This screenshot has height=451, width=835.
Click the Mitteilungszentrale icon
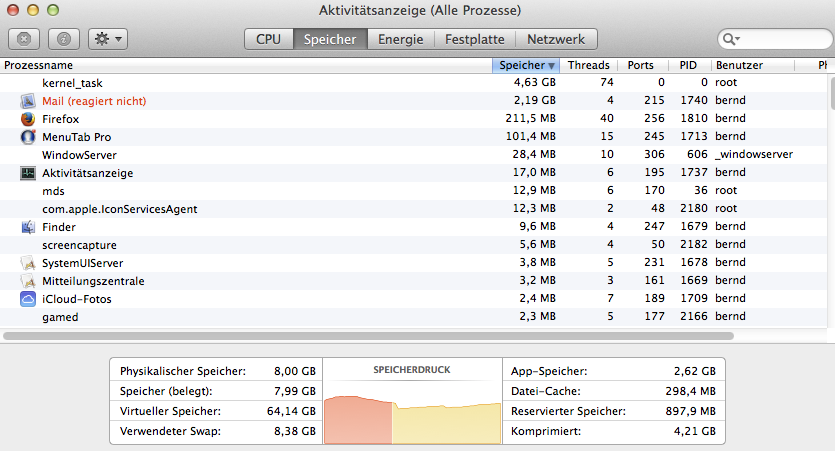(x=28, y=281)
